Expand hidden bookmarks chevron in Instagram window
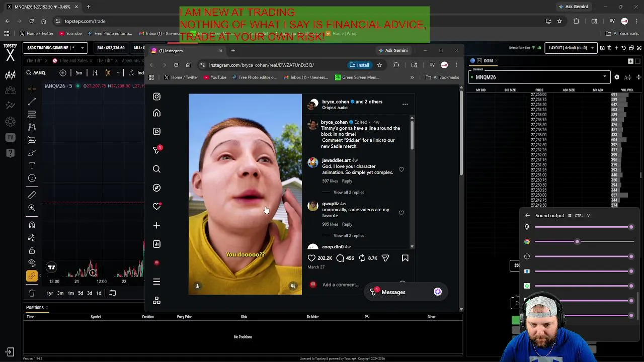Viewport: 644px width, 362px height. [412, 77]
